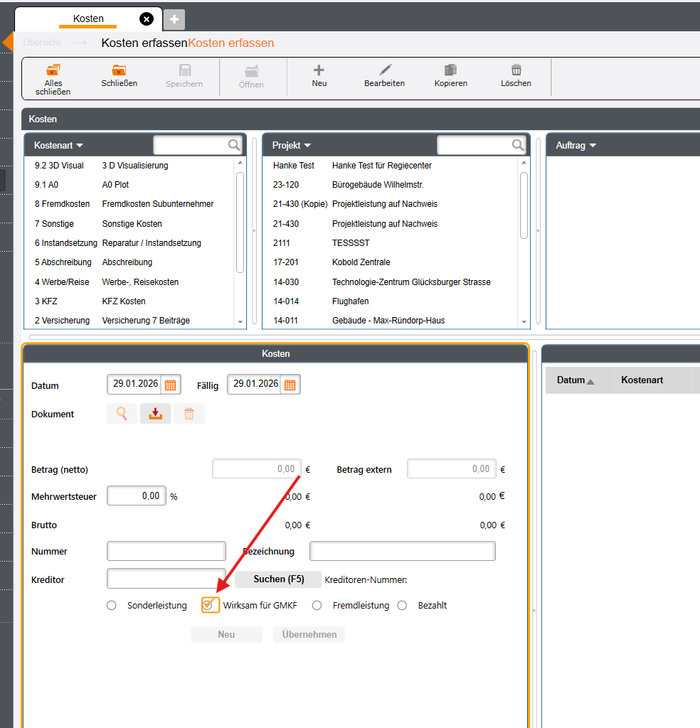Select the Sonderleistung radio button
The height and width of the screenshot is (728, 700).
click(x=111, y=606)
